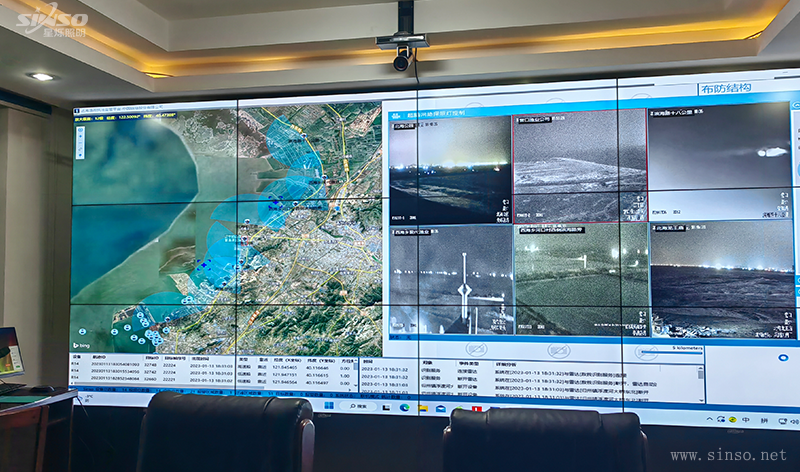
Task: Open the Edge browser taskbar icon
Action: click(x=404, y=407)
